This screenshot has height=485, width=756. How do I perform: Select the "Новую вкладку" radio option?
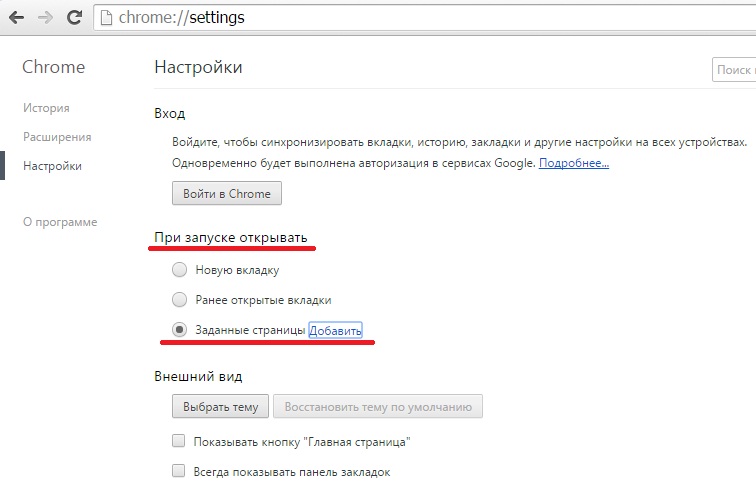pyautogui.click(x=180, y=269)
